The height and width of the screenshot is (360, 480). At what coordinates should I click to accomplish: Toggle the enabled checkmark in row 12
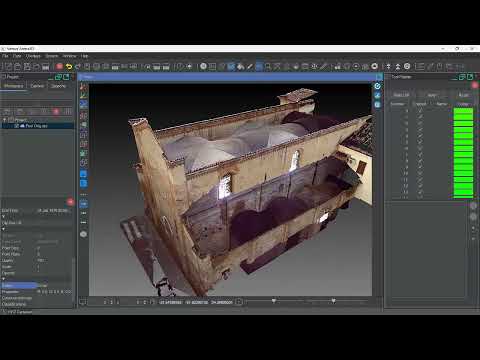[420, 186]
